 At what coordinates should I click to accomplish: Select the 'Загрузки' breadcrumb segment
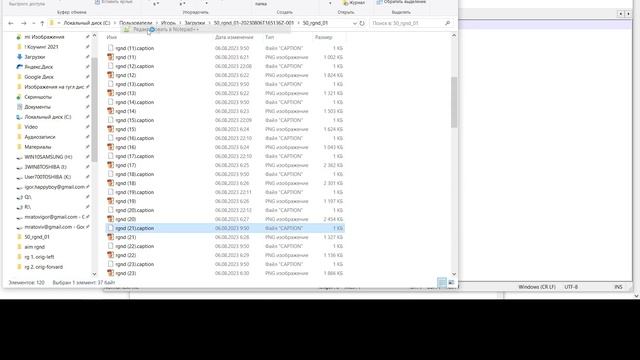pos(195,23)
